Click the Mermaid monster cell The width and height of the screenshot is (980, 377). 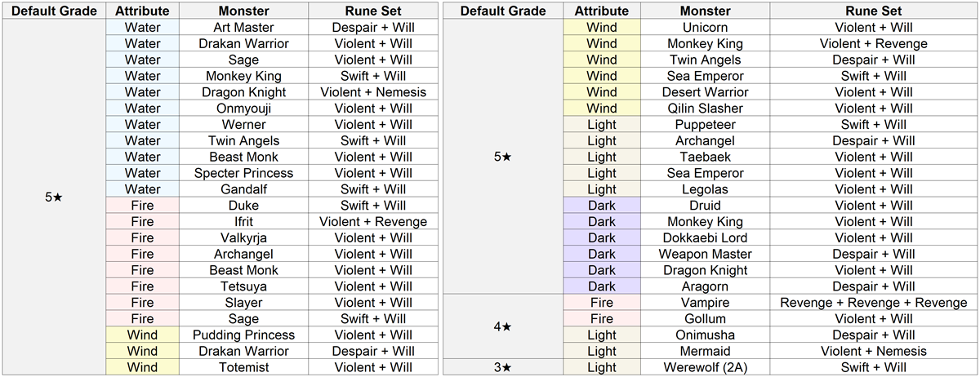705,351
